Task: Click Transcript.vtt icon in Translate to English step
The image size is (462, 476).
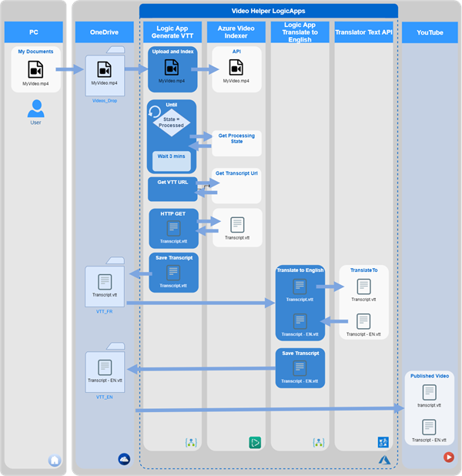Action: (300, 287)
